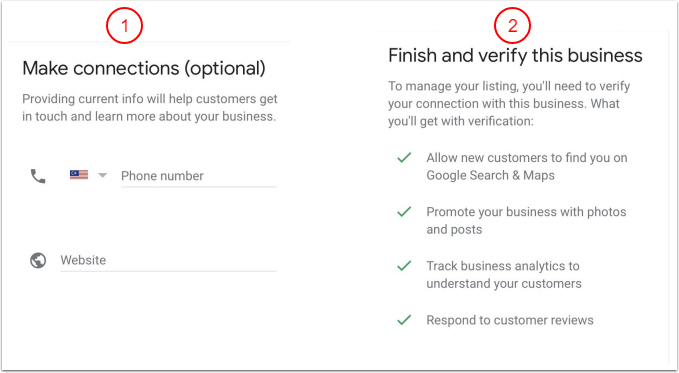The image size is (679, 373).
Task: Open the country code dropdown arrow
Action: (x=103, y=175)
